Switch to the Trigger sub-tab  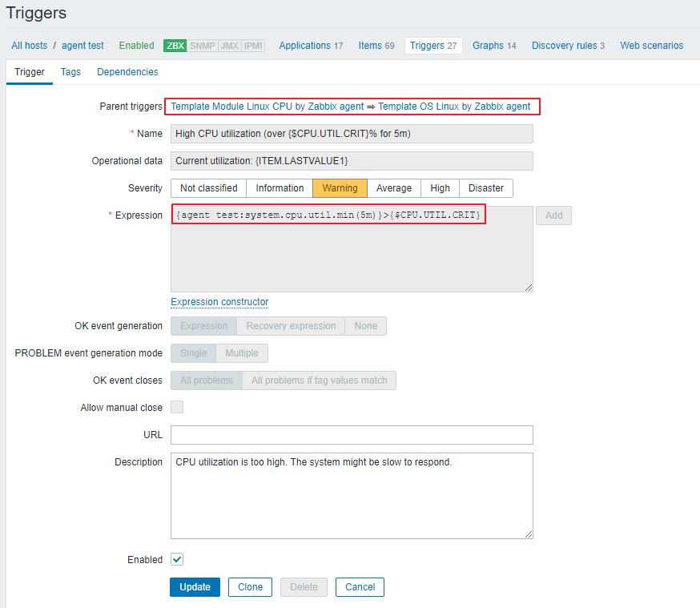(x=30, y=72)
